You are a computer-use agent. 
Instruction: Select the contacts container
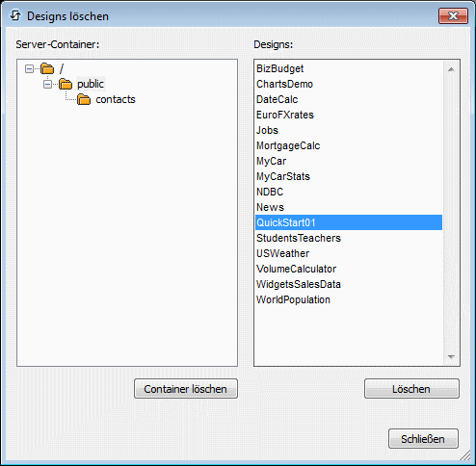point(116,99)
